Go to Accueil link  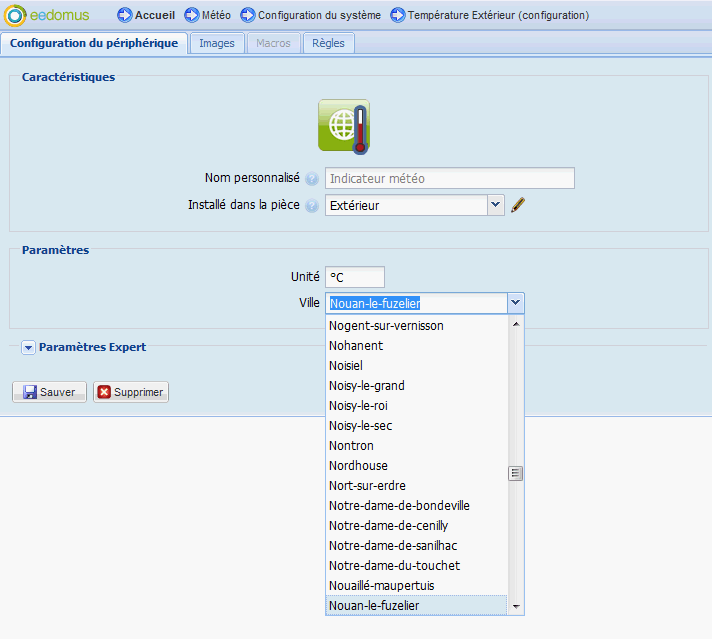pyautogui.click(x=155, y=15)
